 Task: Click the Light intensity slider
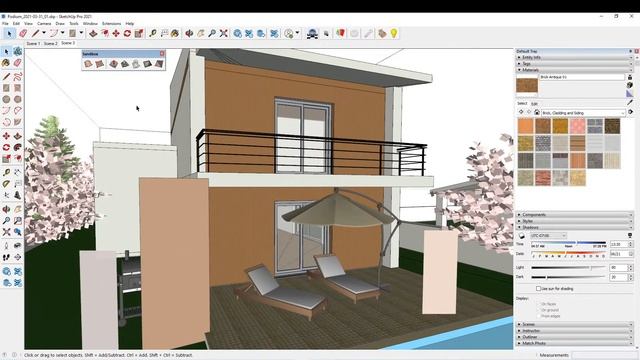click(569, 268)
